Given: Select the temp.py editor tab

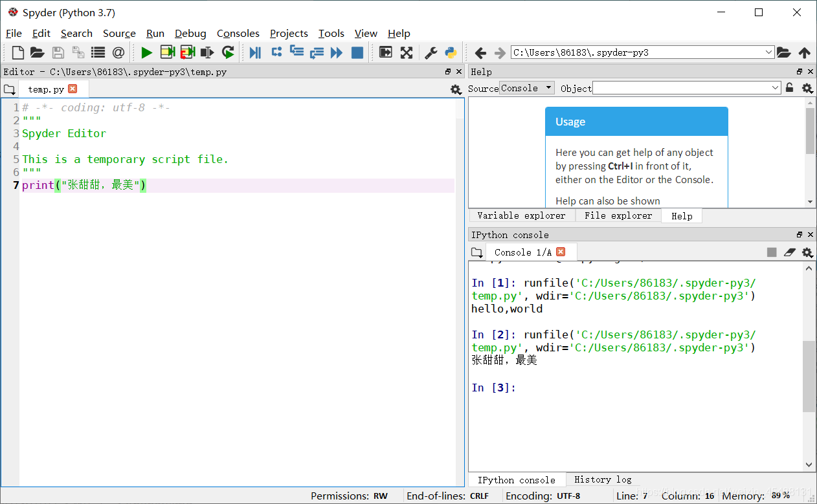Looking at the screenshot, I should [54, 89].
